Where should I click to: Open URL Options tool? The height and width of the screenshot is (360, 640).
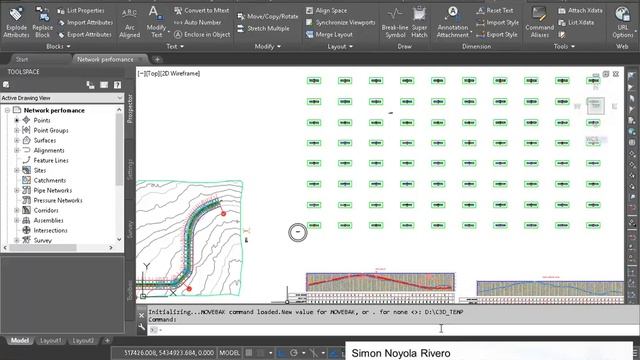point(623,22)
